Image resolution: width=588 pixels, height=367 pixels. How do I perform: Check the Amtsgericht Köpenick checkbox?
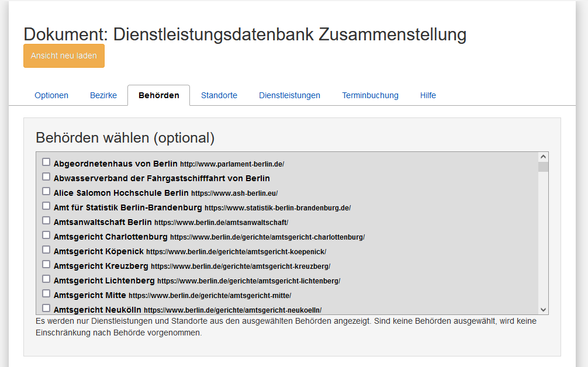[x=46, y=250]
